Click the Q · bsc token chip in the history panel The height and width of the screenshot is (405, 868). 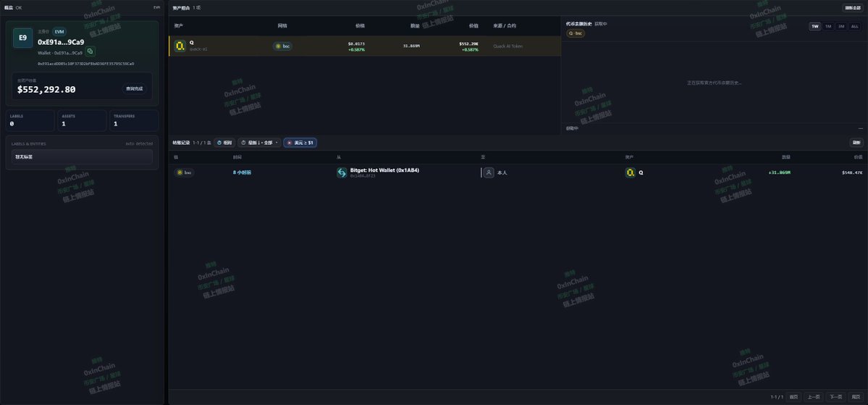[x=576, y=33]
